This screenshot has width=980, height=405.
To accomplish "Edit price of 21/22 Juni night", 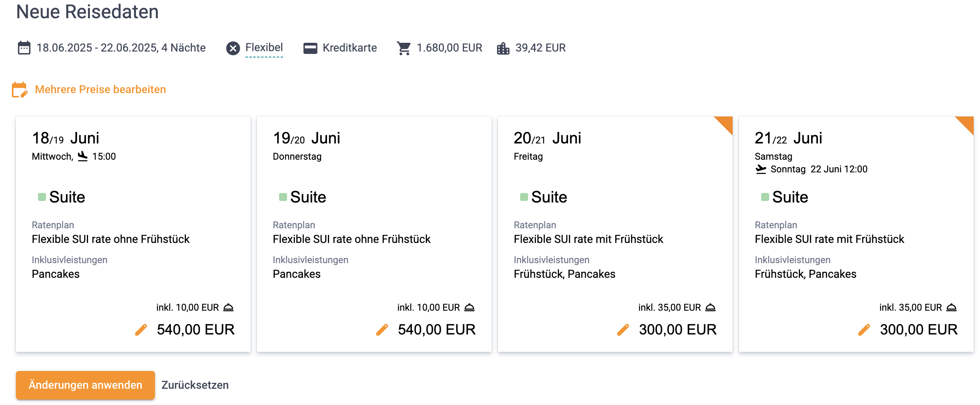I will click(x=864, y=330).
